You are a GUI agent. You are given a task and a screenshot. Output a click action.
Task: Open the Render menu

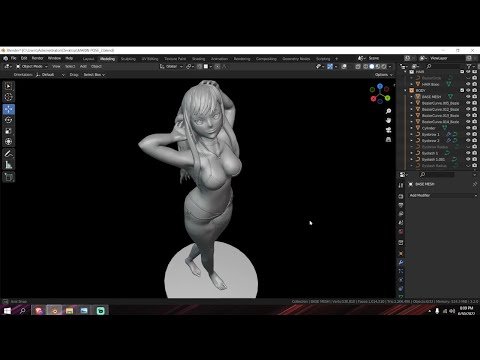click(37, 58)
